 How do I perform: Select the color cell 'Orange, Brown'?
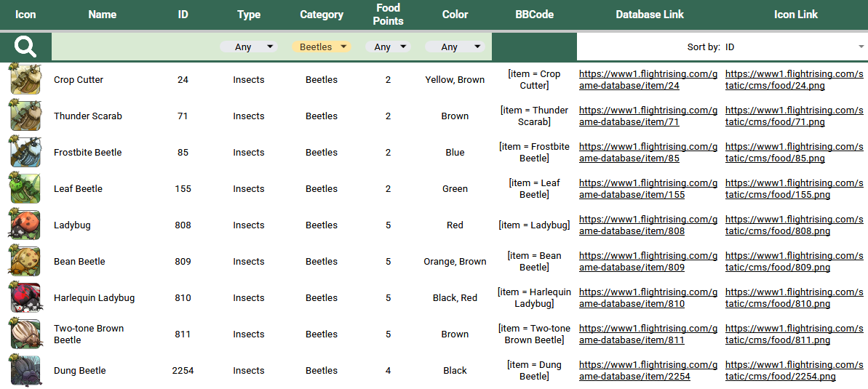(x=455, y=262)
